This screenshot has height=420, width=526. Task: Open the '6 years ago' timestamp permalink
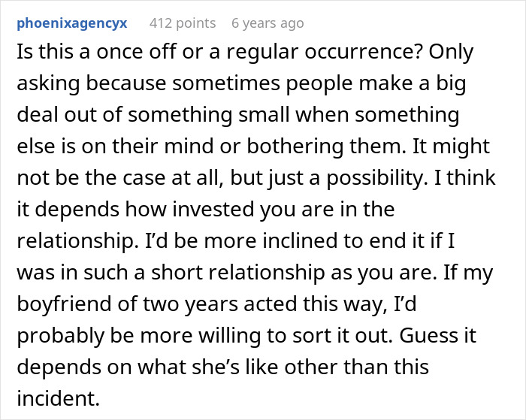pos(268,23)
